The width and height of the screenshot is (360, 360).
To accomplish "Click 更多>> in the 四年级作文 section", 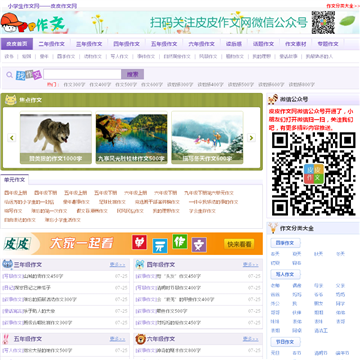I will (251, 265).
